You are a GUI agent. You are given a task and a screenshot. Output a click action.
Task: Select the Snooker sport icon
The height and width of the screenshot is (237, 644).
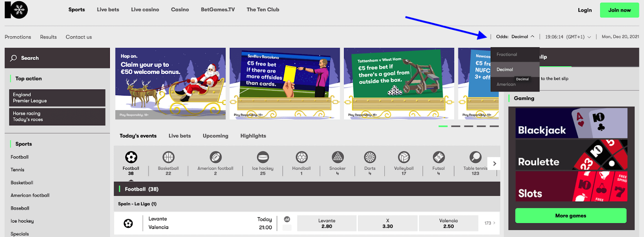[x=337, y=157]
